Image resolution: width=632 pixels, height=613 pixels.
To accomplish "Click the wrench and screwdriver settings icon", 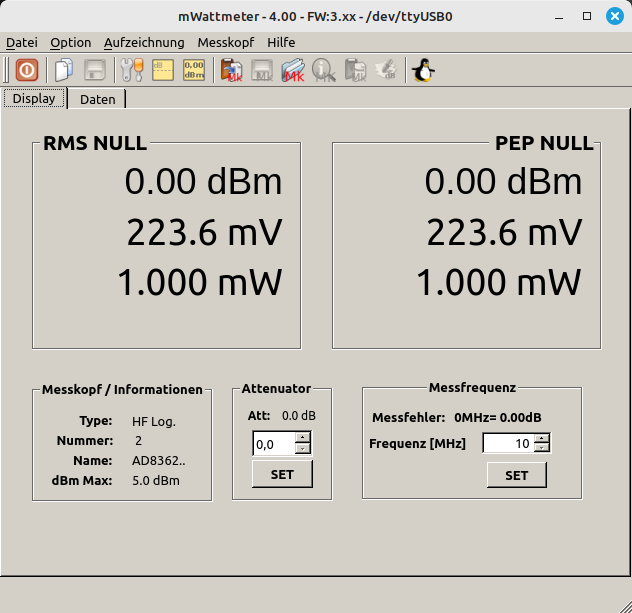I will pos(131,70).
